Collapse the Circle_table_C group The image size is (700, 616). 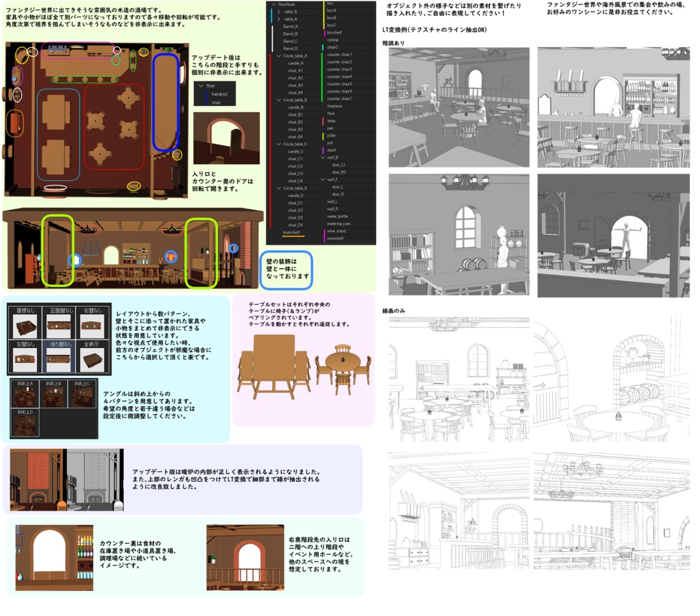pos(278,143)
